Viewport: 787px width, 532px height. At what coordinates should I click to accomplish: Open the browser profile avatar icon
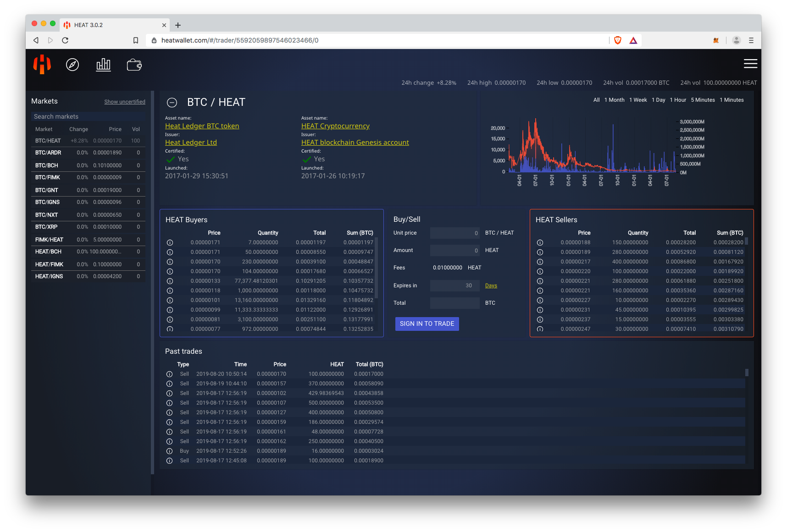coord(737,40)
